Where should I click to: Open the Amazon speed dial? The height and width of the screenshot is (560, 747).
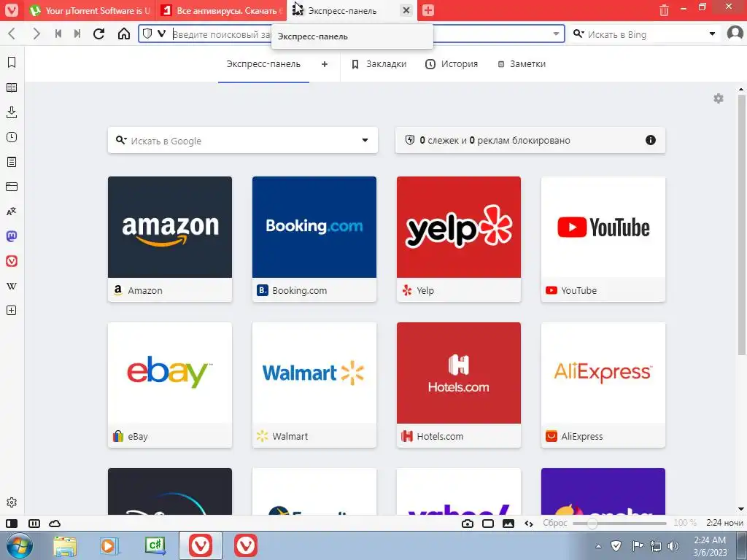point(169,239)
